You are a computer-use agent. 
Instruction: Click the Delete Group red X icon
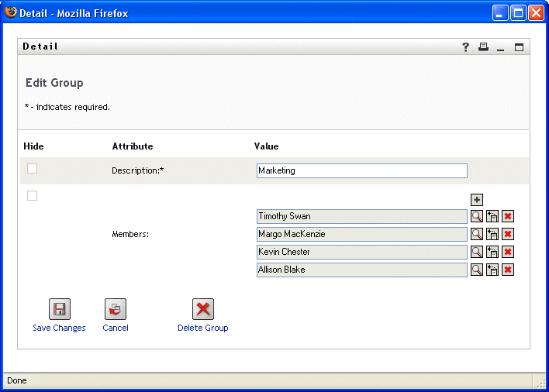point(203,309)
